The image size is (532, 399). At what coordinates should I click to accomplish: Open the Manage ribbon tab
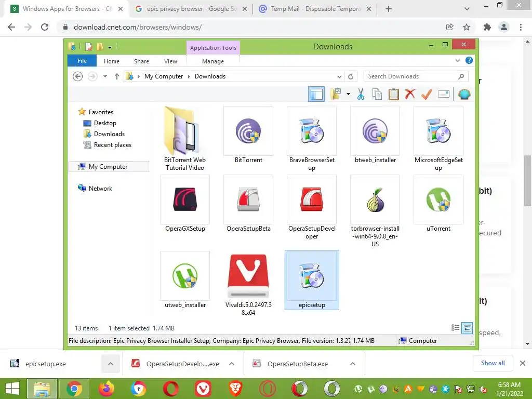point(213,61)
